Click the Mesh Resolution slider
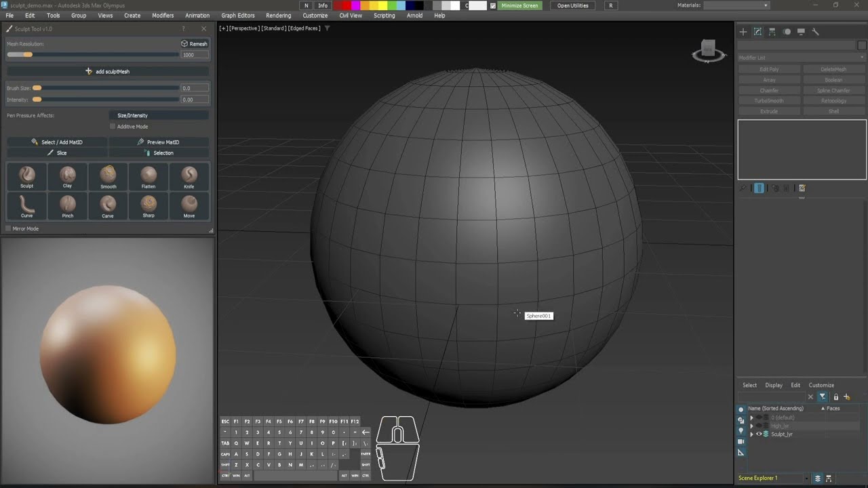The image size is (868, 488). point(93,55)
